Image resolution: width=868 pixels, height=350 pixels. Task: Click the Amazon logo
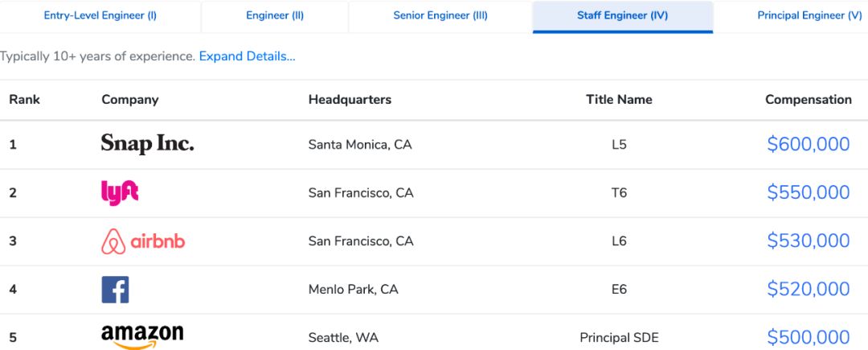point(142,336)
